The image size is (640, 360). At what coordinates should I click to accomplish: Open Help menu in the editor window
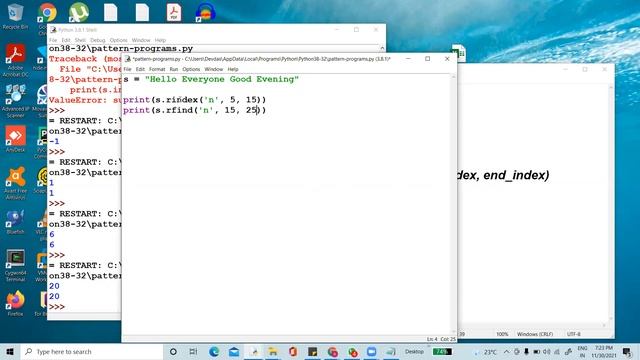point(233,69)
